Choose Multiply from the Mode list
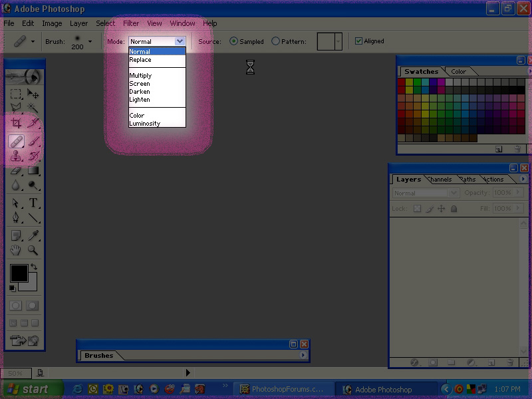This screenshot has width=532, height=399. click(140, 76)
